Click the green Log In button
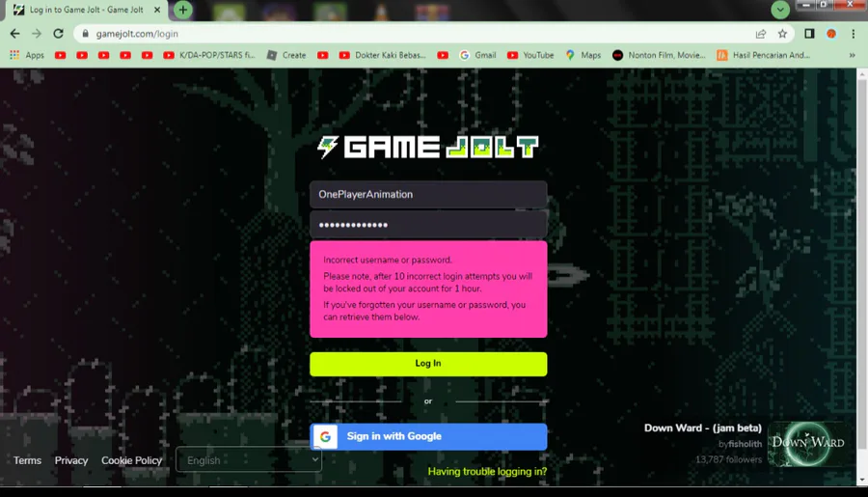The height and width of the screenshot is (497, 868). (x=428, y=364)
